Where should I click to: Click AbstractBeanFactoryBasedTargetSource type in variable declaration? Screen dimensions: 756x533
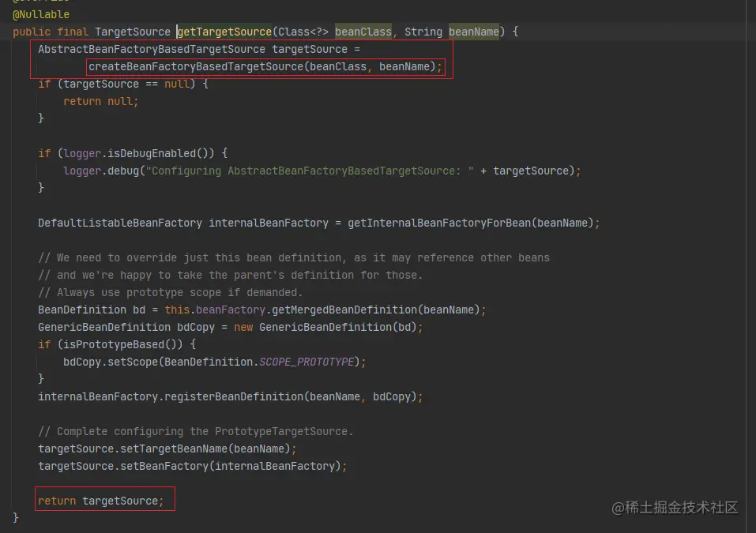pyautogui.click(x=152, y=49)
